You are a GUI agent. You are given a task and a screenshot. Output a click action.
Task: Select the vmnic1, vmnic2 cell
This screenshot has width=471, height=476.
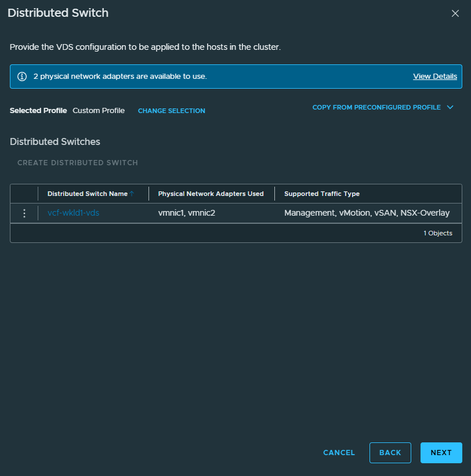(186, 213)
